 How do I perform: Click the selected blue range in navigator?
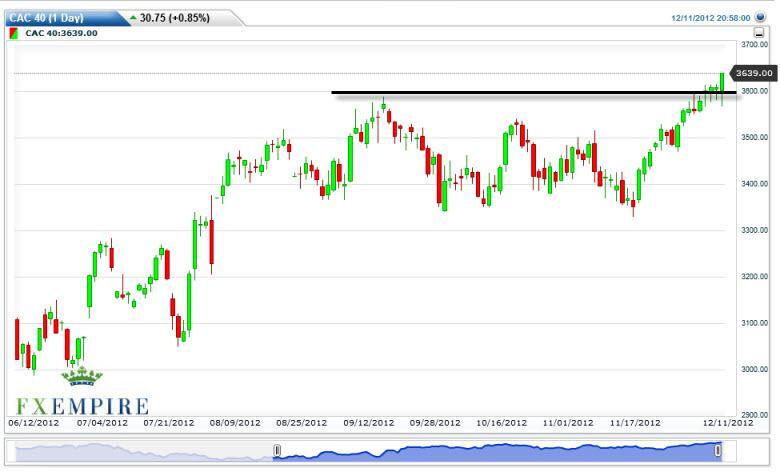pyautogui.click(x=500, y=453)
